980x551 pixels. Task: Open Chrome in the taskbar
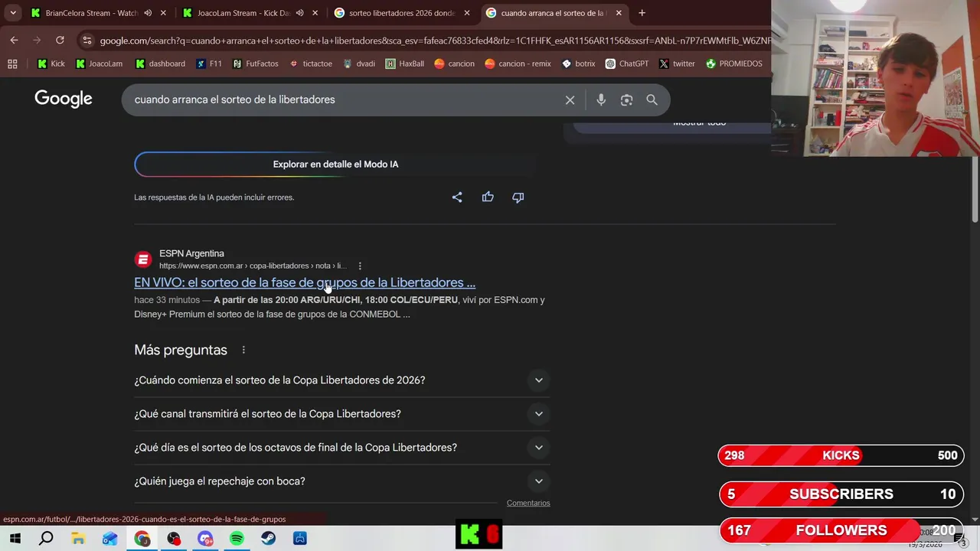coord(142,539)
